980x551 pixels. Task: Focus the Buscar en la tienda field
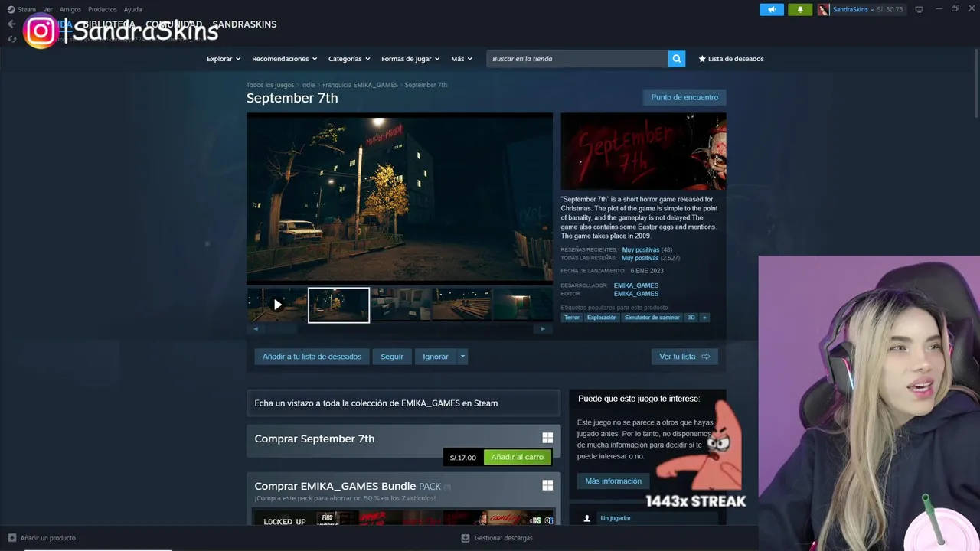(577, 59)
